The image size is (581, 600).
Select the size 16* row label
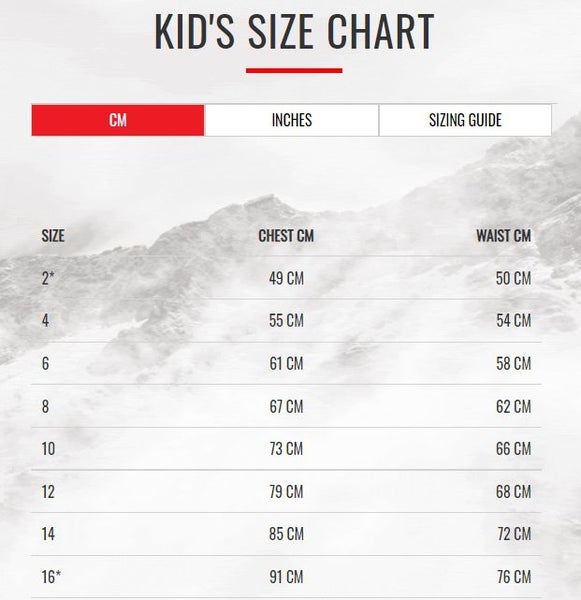pos(51,577)
